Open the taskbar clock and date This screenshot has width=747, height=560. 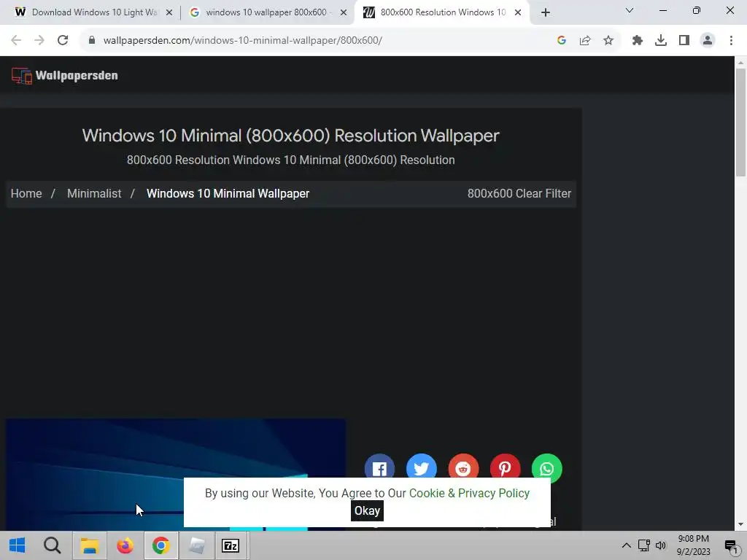(x=694, y=545)
